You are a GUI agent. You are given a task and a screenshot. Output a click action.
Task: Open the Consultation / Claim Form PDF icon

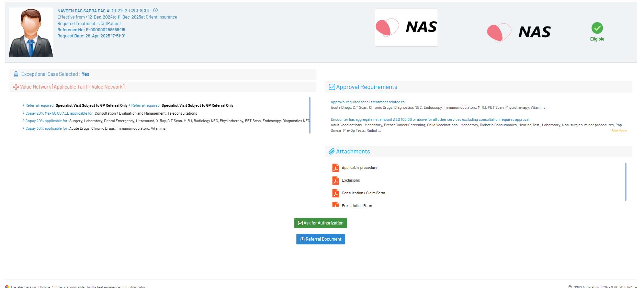pos(336,193)
